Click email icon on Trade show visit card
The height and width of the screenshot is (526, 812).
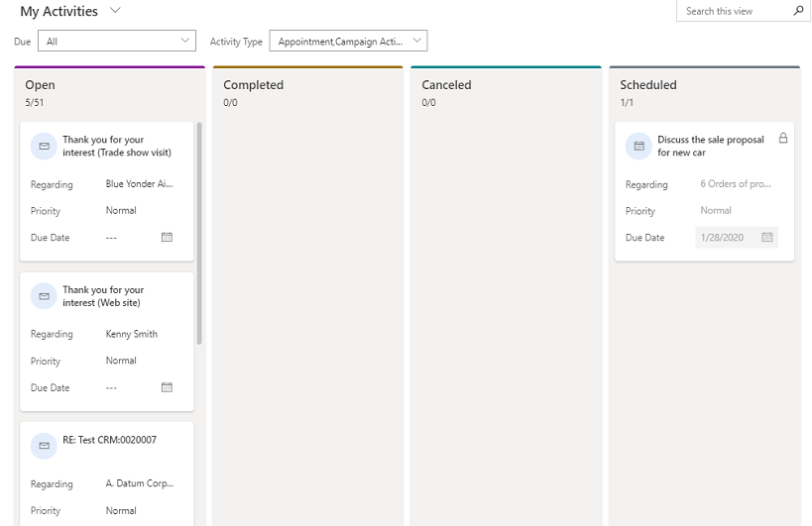[x=44, y=147]
